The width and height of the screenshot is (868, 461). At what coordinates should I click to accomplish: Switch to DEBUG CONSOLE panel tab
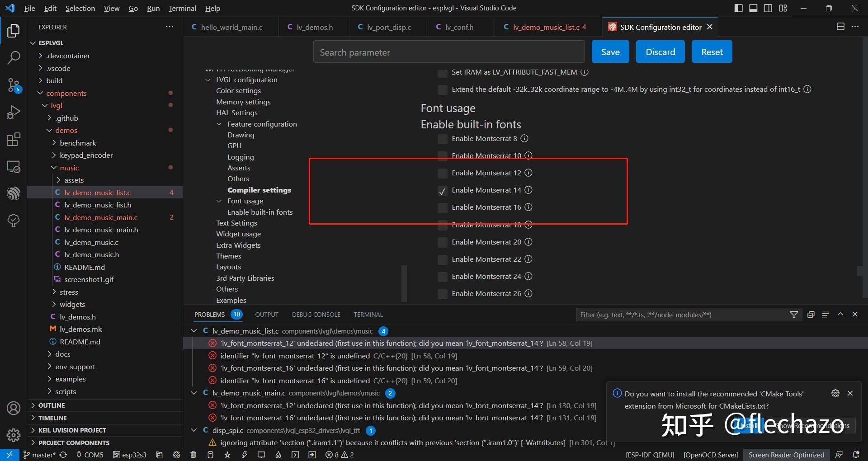pyautogui.click(x=316, y=315)
